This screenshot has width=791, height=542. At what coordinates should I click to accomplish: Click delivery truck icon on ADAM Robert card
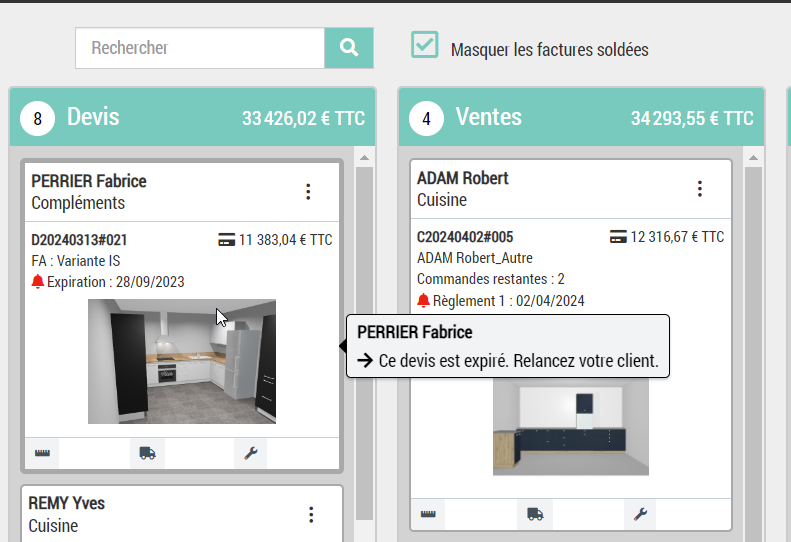coord(535,515)
